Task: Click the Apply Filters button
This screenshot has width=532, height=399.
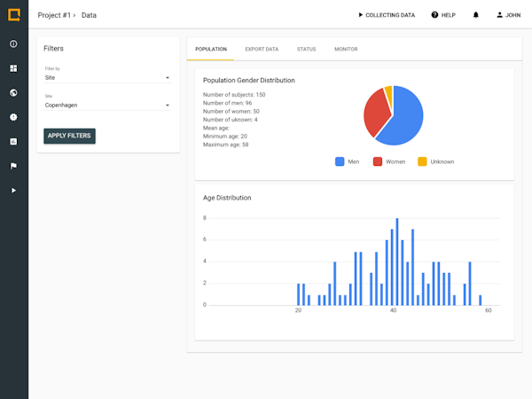Action: click(x=69, y=136)
